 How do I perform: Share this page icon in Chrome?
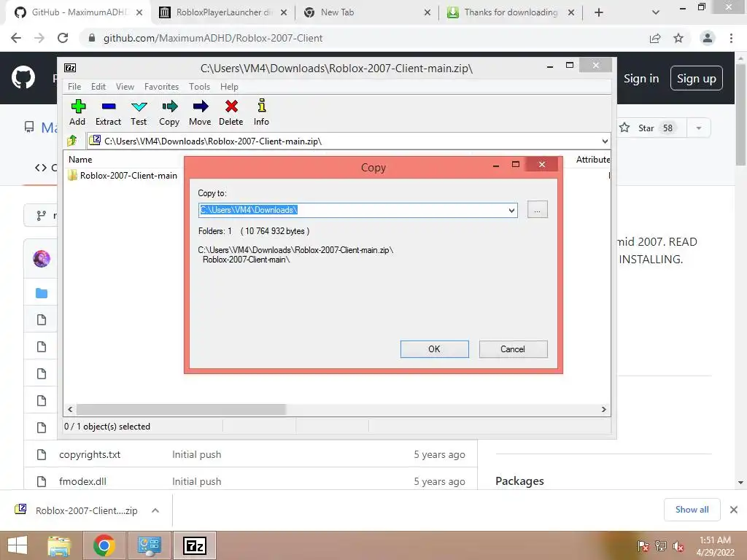[655, 38]
